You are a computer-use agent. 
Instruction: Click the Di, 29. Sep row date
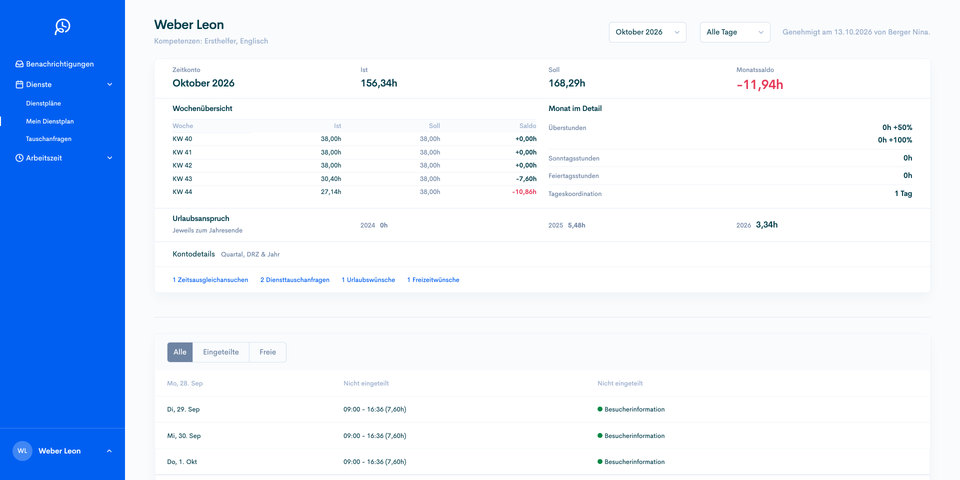[183, 409]
